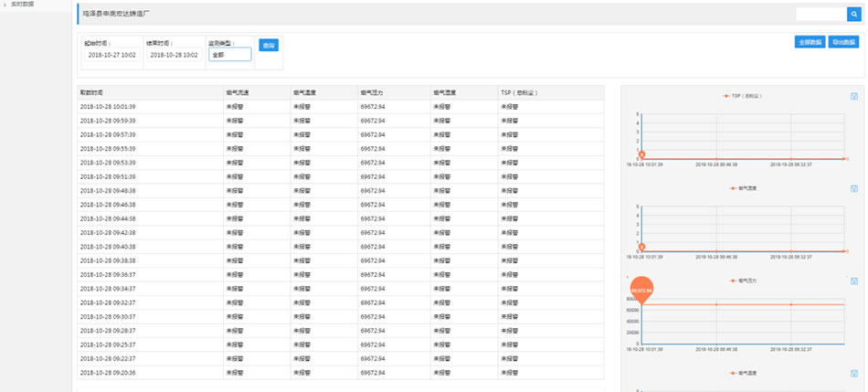Save the 烟气压力 chart as image
Viewport: 868px width, 392px height.
(x=853, y=281)
